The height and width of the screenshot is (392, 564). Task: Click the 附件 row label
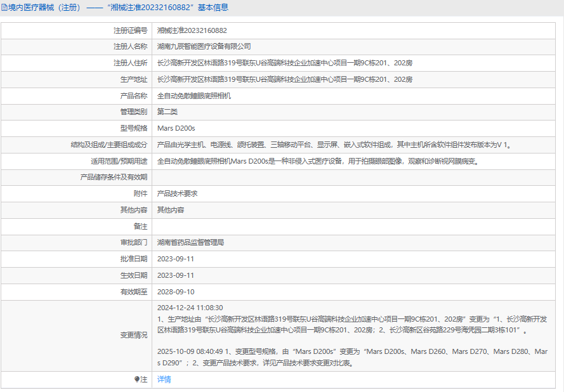[140, 193]
